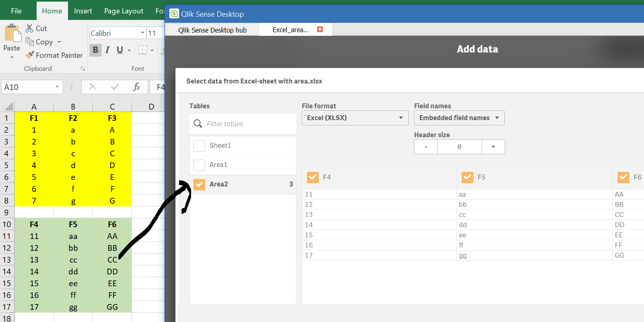
Task: Expand the Underline style arrow
Action: point(129,50)
